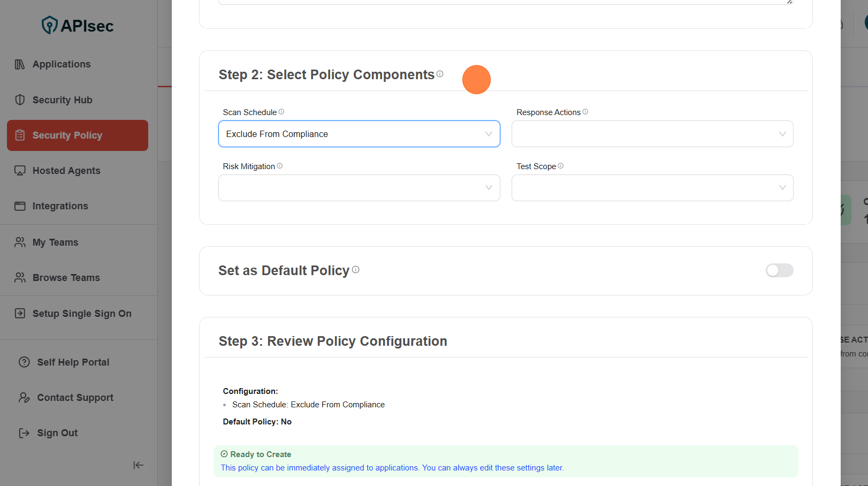The image size is (868, 486).
Task: Open Contact Support link
Action: 75,398
